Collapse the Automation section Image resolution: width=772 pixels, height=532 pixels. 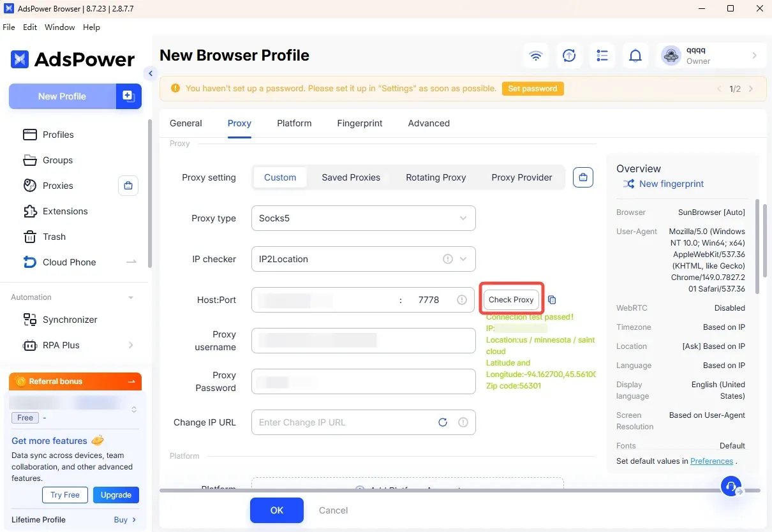coord(131,297)
